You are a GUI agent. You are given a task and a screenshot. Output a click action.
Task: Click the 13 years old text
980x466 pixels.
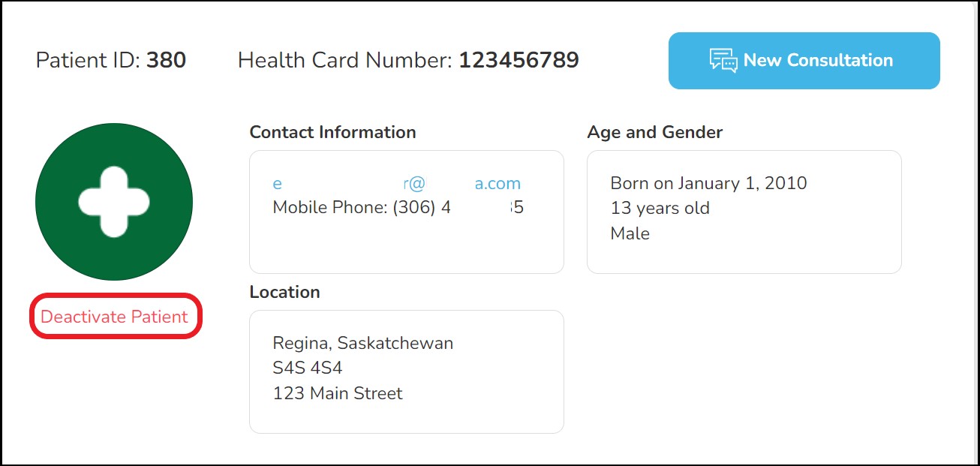660,208
